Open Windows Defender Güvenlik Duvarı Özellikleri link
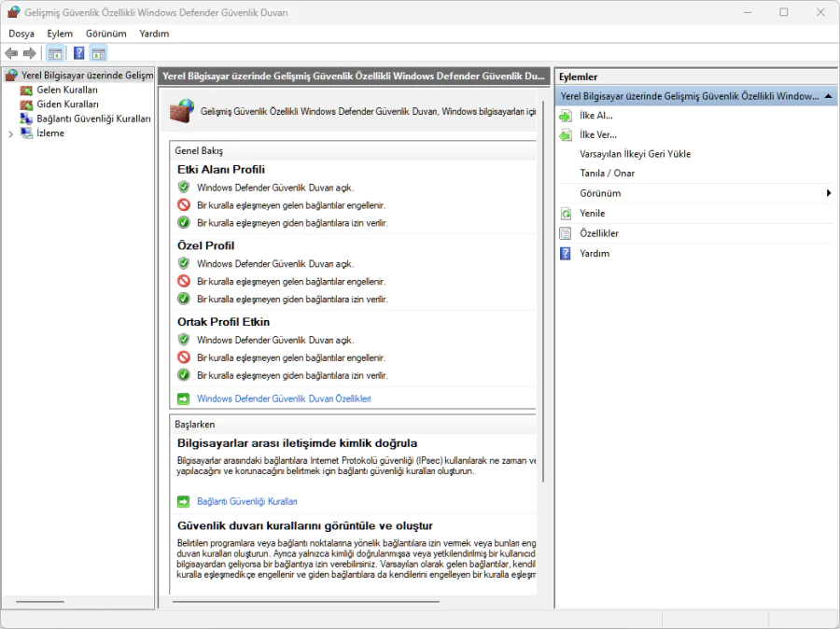The width and height of the screenshot is (840, 629). tap(284, 398)
